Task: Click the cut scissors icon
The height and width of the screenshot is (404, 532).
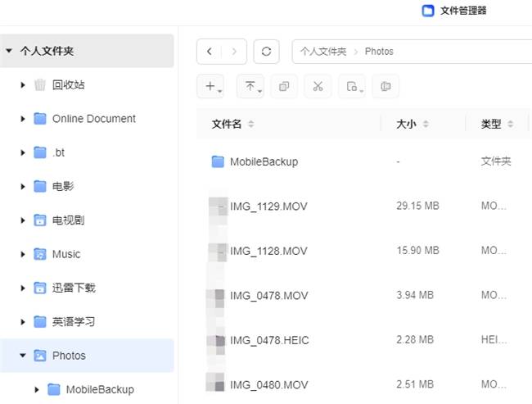Action: pyautogui.click(x=318, y=86)
